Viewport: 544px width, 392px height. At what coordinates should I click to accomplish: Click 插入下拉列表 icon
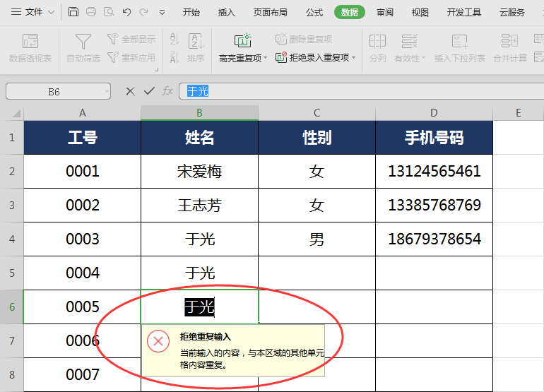(460, 41)
